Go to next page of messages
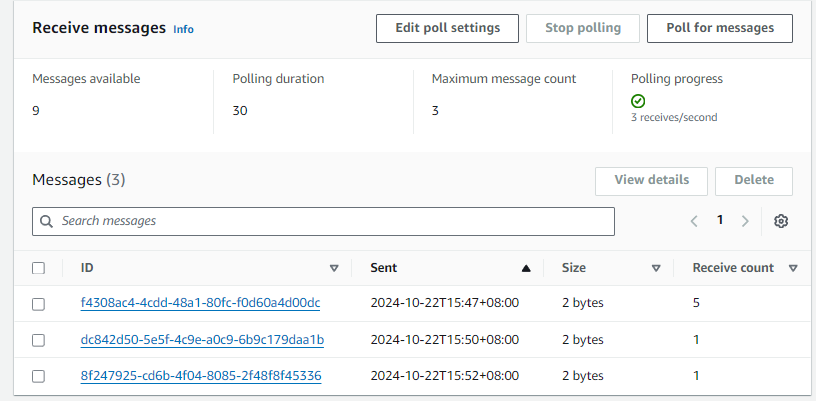The image size is (816, 401). pos(745,221)
